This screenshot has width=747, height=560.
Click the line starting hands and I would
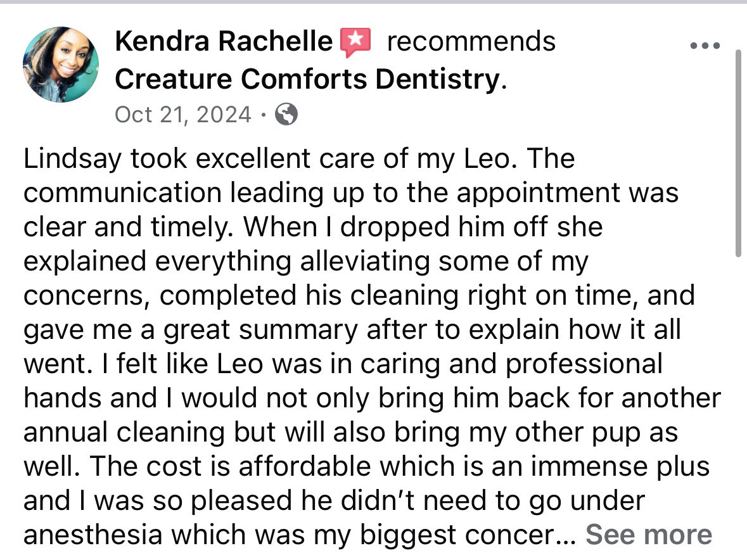(x=372, y=398)
